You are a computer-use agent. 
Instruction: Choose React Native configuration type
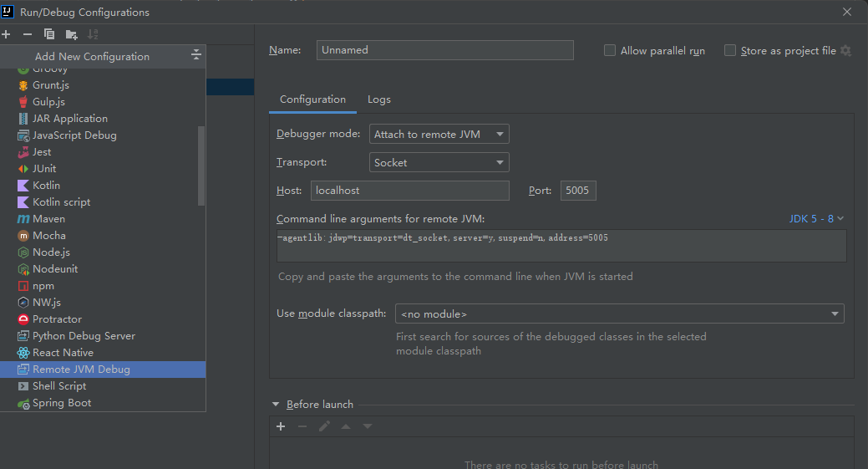[x=103, y=352]
